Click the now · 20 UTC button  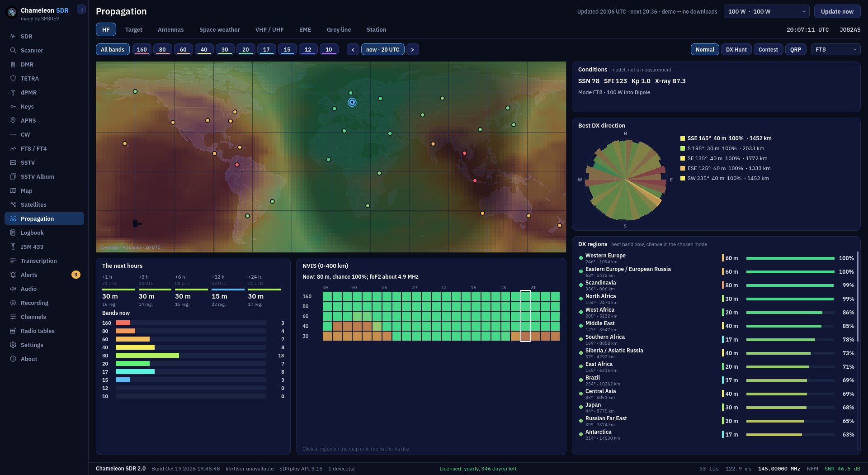[382, 49]
